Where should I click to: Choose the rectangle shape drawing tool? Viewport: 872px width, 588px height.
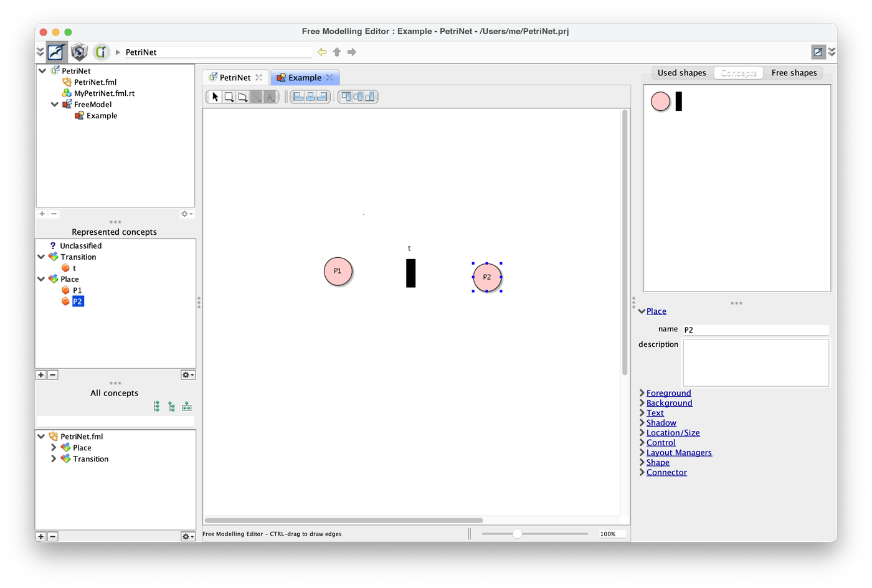click(x=229, y=97)
